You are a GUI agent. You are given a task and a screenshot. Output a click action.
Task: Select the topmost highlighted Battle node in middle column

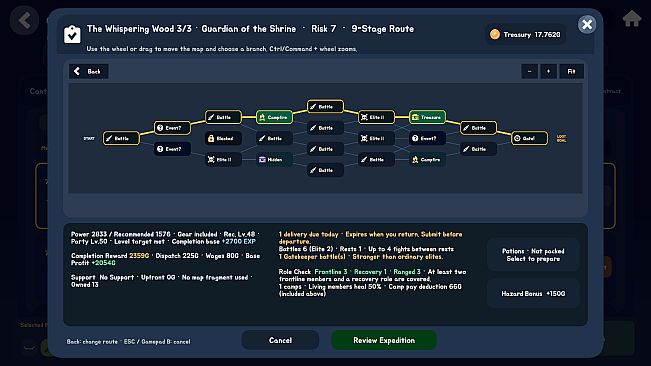[326, 107]
